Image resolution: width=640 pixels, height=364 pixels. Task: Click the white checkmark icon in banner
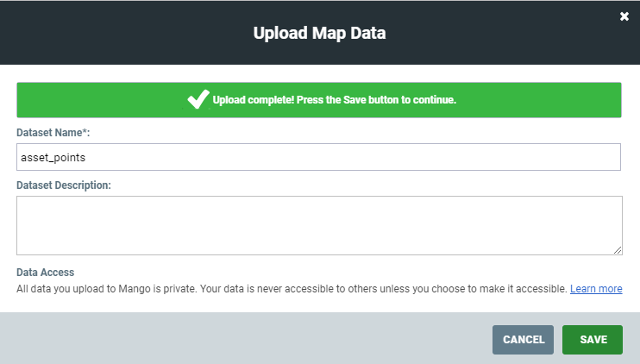click(x=198, y=99)
